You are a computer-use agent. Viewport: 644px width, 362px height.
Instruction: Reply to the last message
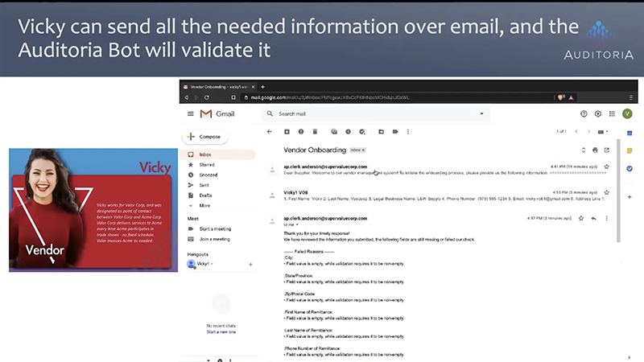point(594,218)
